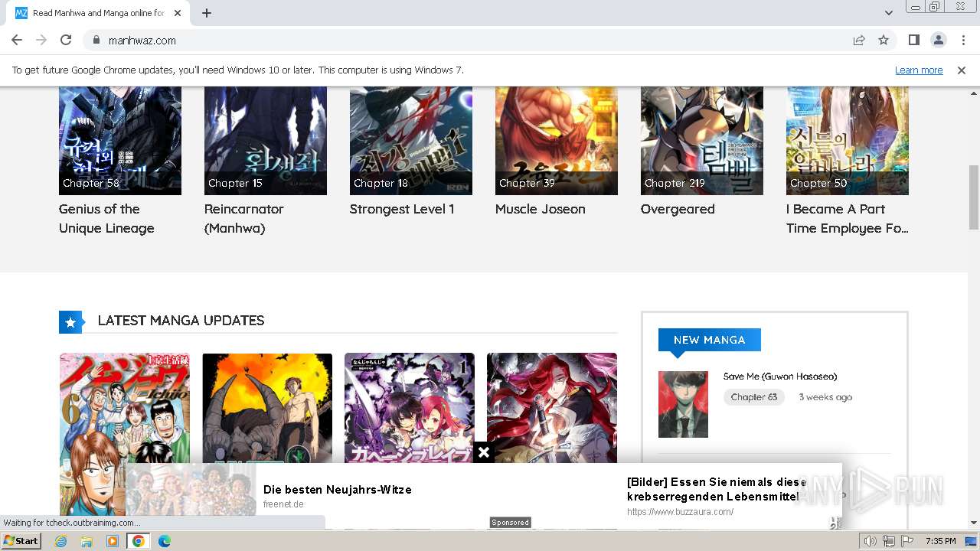Open Strongest Level 1 cover image

click(x=411, y=141)
